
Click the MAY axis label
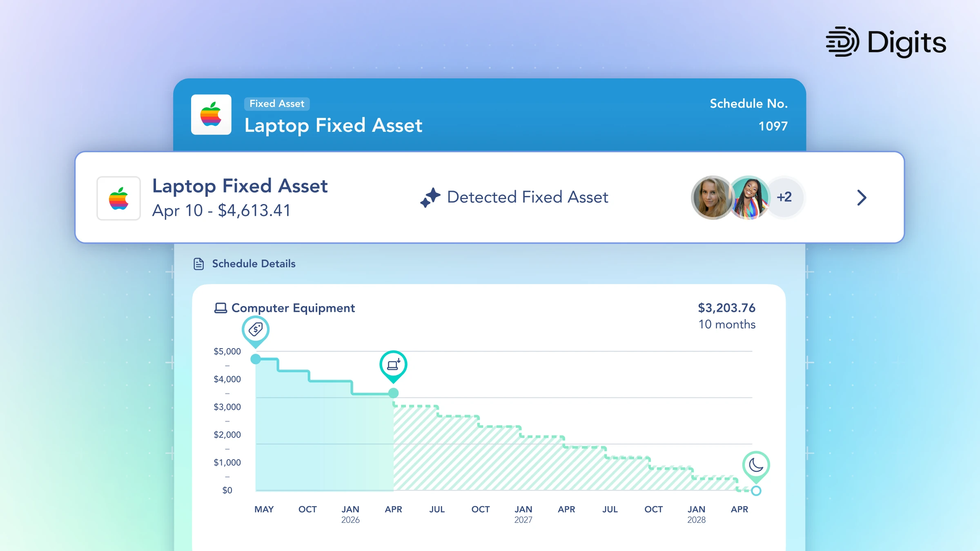coord(264,509)
